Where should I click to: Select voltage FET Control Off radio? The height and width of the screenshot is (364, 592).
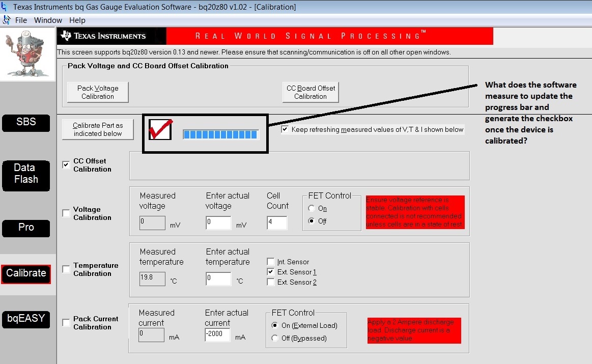(x=312, y=221)
